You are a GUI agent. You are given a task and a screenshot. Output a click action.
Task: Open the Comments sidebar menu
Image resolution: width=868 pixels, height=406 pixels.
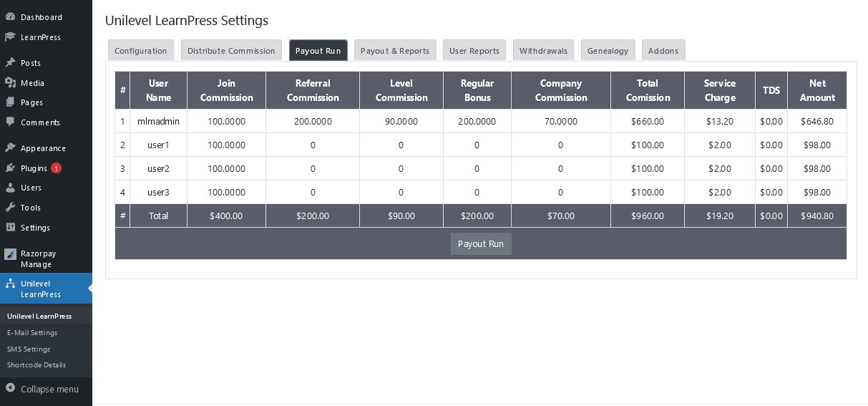coord(40,122)
